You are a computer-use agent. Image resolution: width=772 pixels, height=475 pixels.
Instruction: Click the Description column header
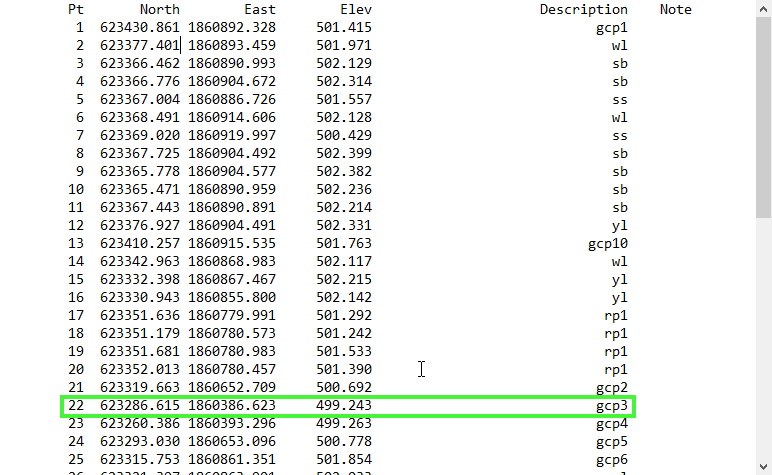pos(583,9)
